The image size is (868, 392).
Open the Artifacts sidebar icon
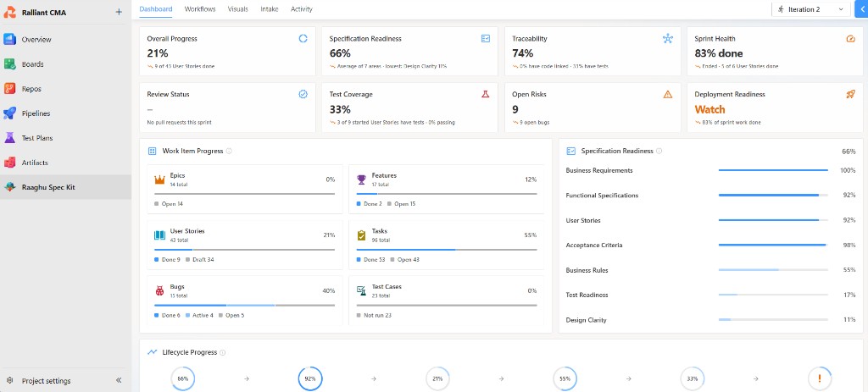(x=9, y=163)
